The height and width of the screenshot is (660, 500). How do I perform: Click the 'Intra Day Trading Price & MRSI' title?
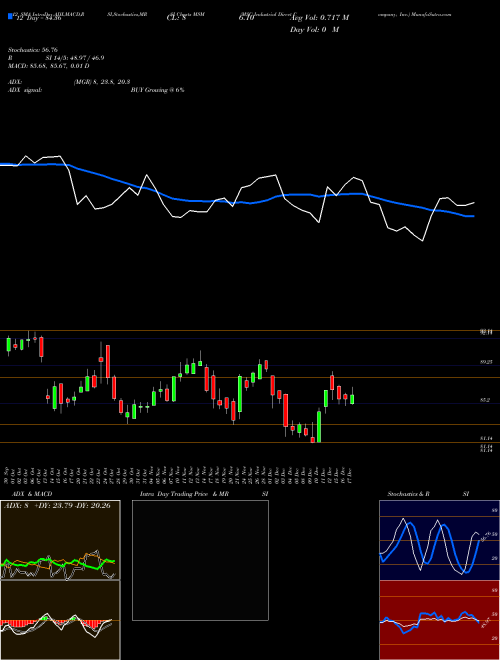(204, 494)
